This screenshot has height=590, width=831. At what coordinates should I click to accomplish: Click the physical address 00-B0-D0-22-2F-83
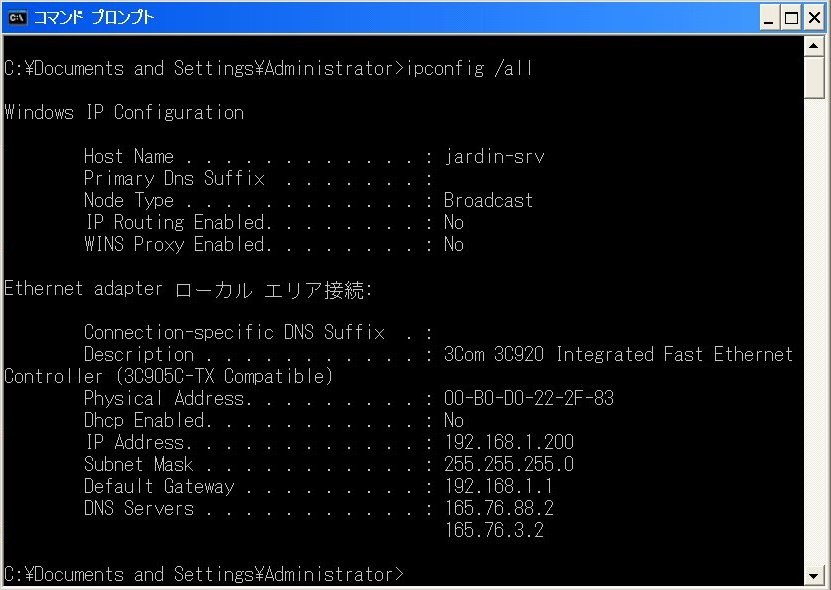(528, 399)
